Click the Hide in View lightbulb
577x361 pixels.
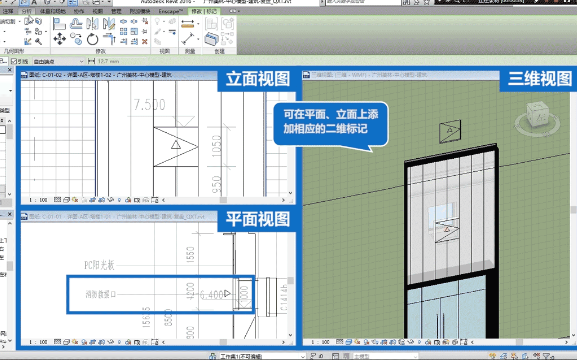(x=157, y=22)
